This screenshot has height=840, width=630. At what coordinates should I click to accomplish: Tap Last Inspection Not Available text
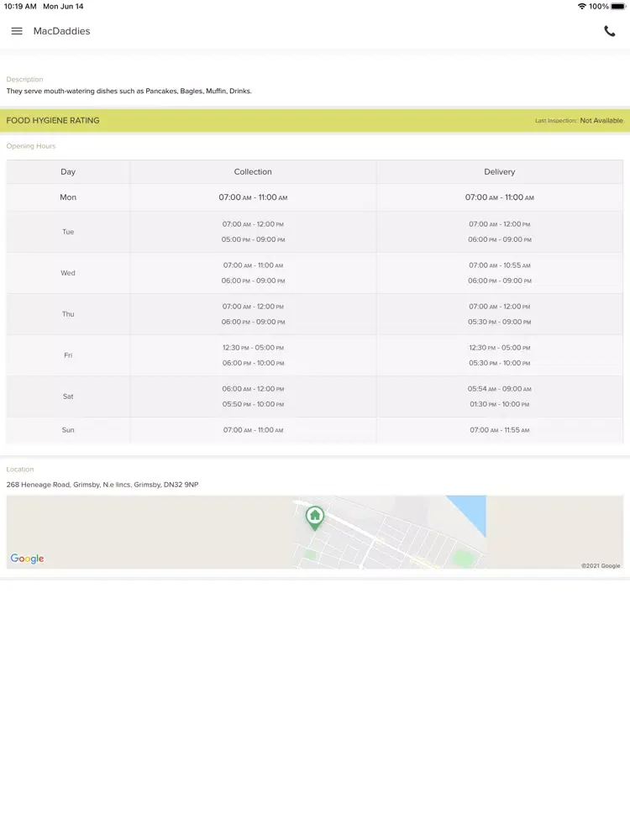pyautogui.click(x=579, y=120)
